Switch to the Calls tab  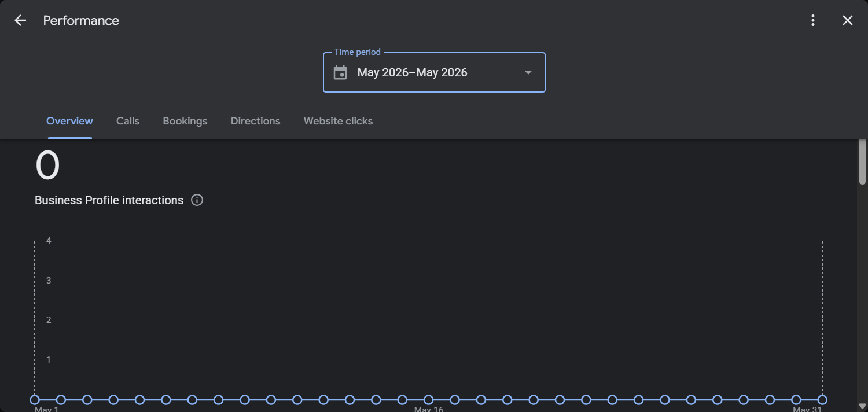point(128,121)
